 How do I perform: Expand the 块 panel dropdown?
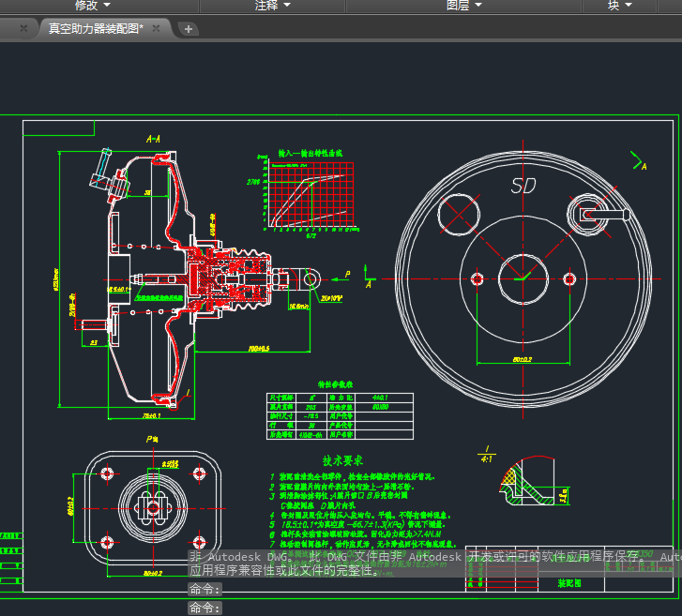tap(619, 5)
